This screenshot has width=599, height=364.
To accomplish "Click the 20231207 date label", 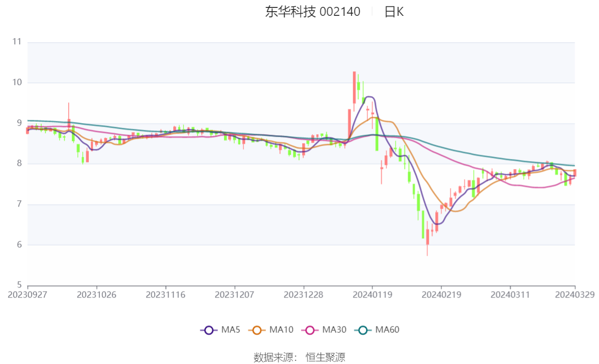I will tap(235, 295).
